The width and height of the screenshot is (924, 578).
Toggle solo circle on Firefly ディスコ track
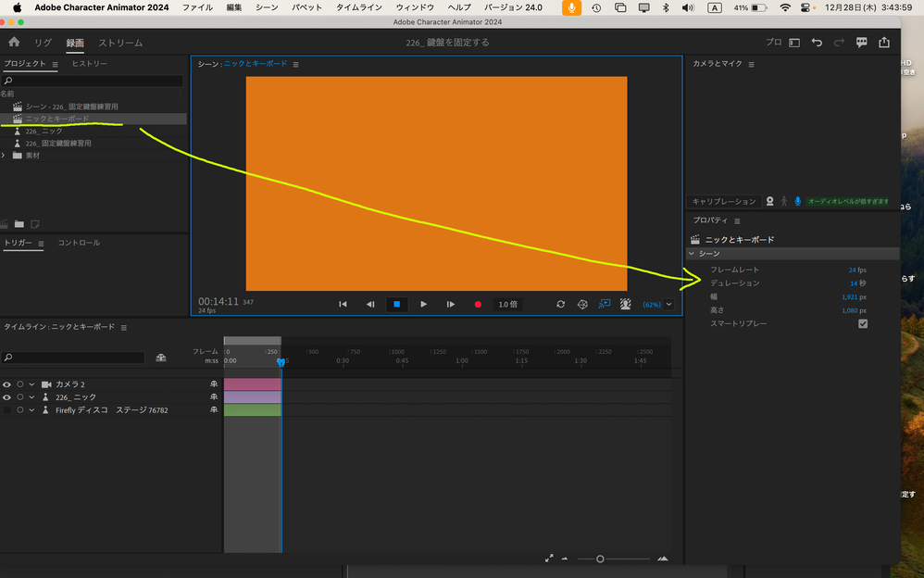(x=20, y=410)
